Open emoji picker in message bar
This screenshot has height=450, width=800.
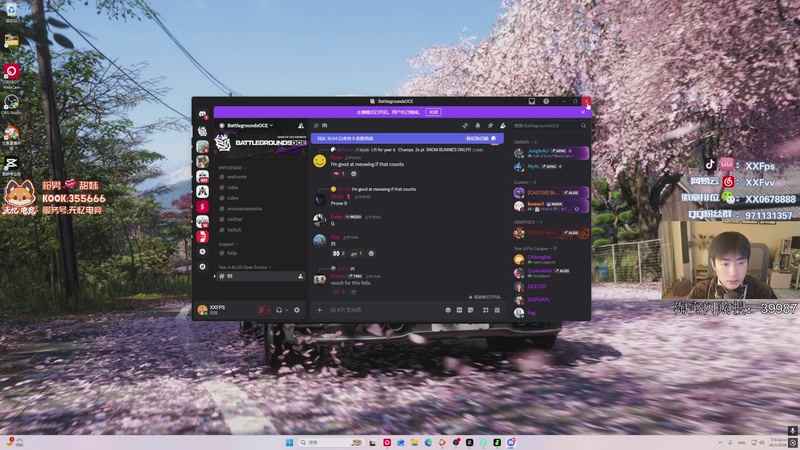click(x=448, y=310)
